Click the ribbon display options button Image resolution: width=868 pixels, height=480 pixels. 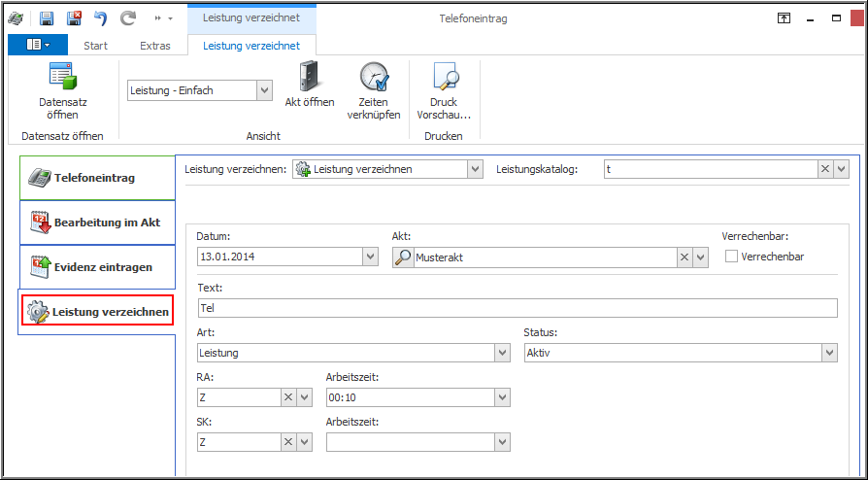coord(784,18)
